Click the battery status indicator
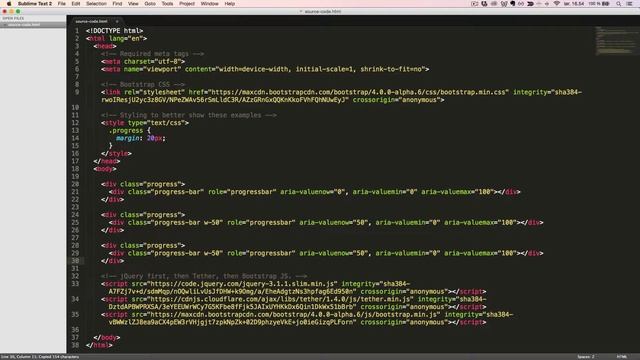The image size is (640, 360). tap(599, 4)
